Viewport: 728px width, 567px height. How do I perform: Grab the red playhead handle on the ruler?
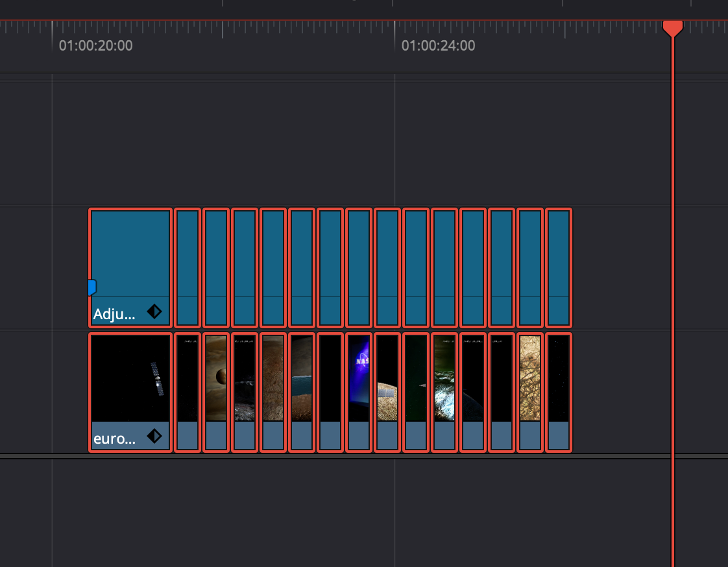click(672, 29)
